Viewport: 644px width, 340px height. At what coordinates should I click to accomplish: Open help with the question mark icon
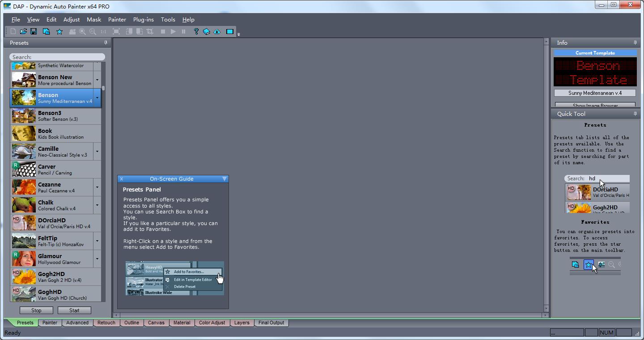point(196,32)
